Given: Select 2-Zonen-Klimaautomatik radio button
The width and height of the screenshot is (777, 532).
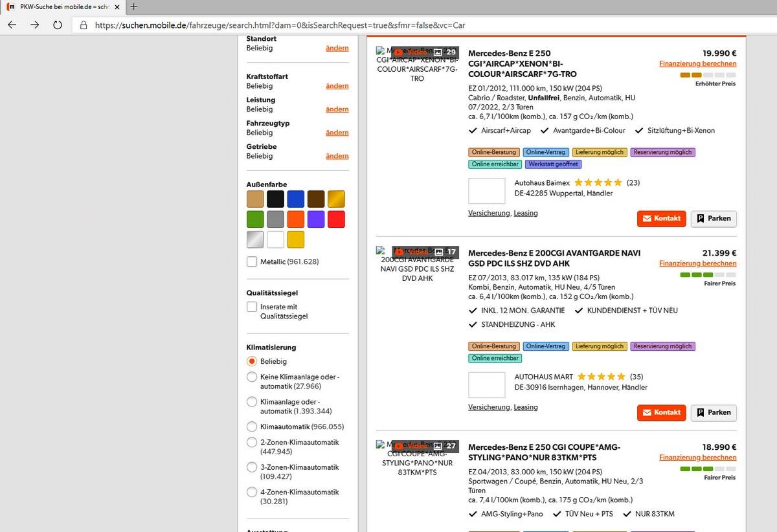Looking at the screenshot, I should pyautogui.click(x=252, y=442).
